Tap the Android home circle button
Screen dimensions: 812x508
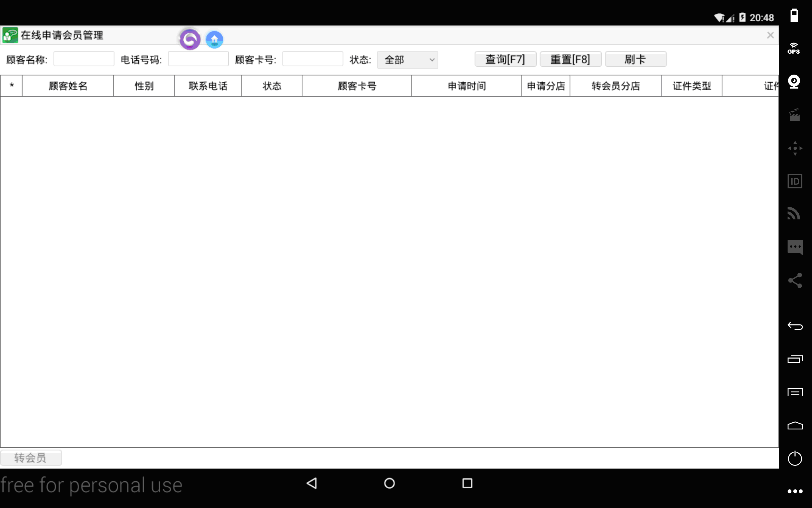[x=389, y=484]
